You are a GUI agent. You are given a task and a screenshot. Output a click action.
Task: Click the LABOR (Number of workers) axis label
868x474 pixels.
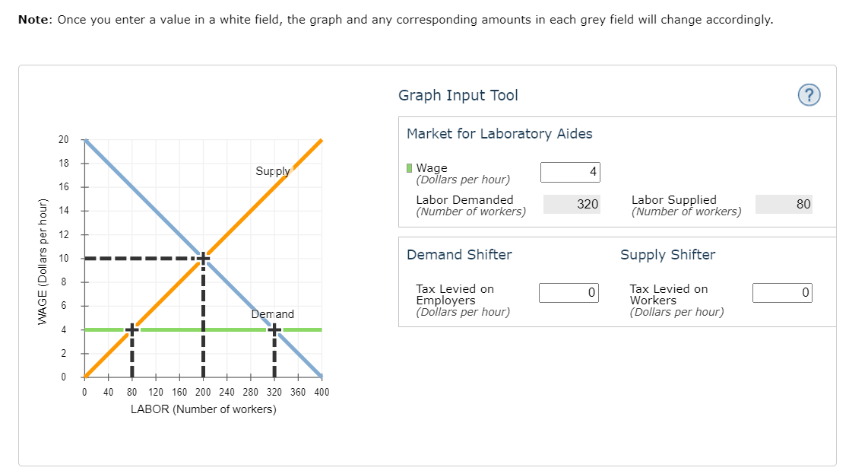(x=203, y=409)
